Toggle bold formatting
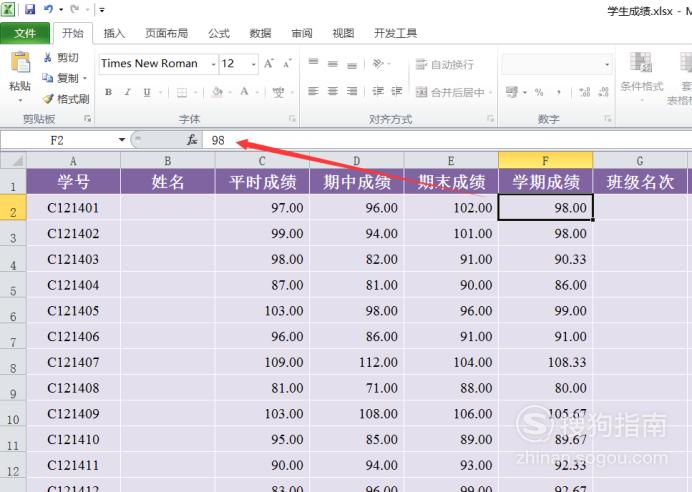This screenshot has width=692, height=492. tap(109, 92)
